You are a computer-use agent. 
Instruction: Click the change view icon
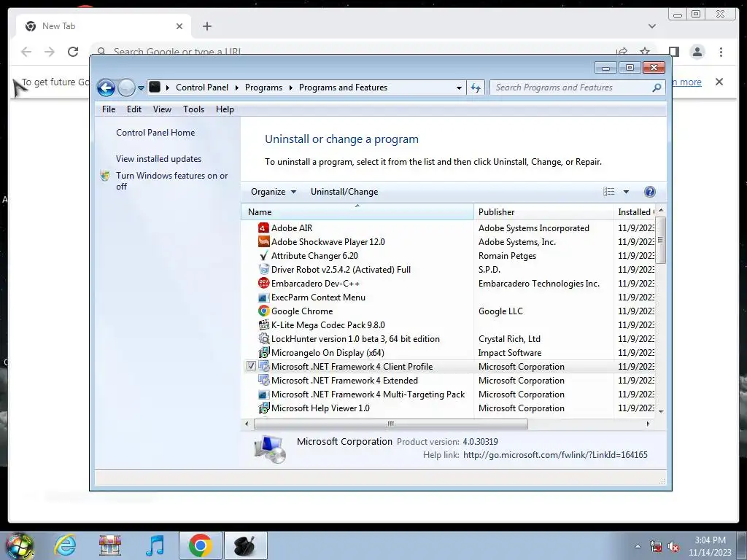tap(609, 192)
